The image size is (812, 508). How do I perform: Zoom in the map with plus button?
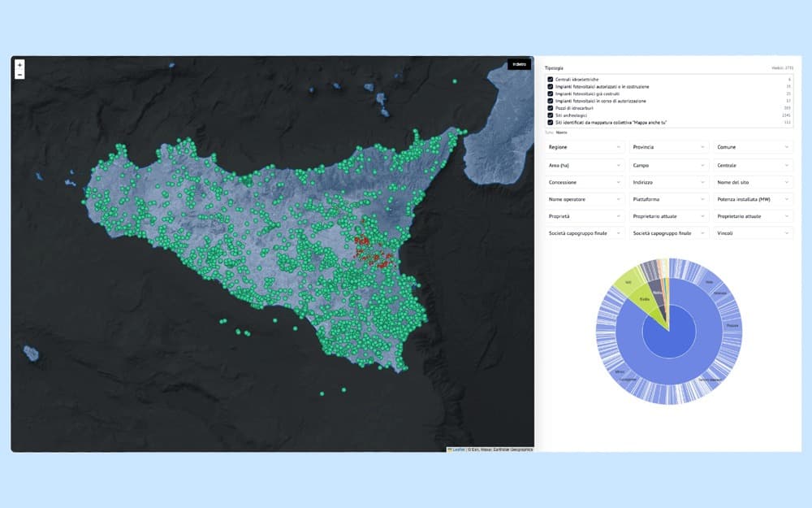click(x=19, y=65)
